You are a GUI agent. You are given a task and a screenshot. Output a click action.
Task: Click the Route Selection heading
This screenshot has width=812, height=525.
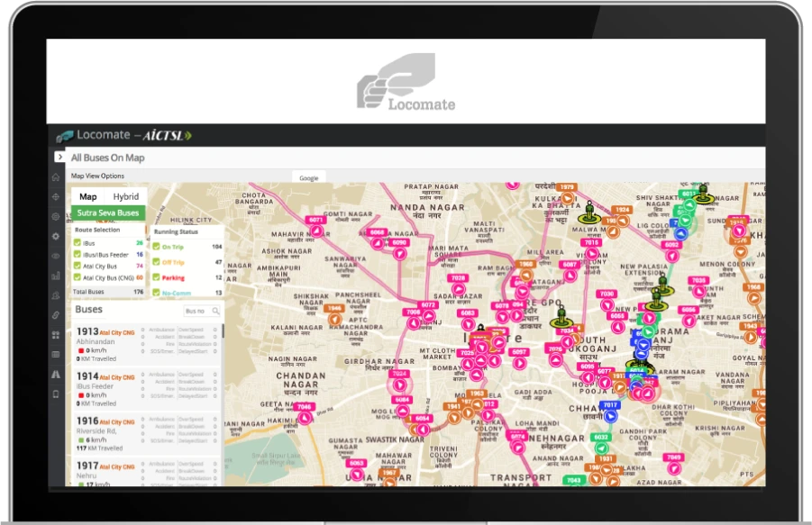click(97, 230)
